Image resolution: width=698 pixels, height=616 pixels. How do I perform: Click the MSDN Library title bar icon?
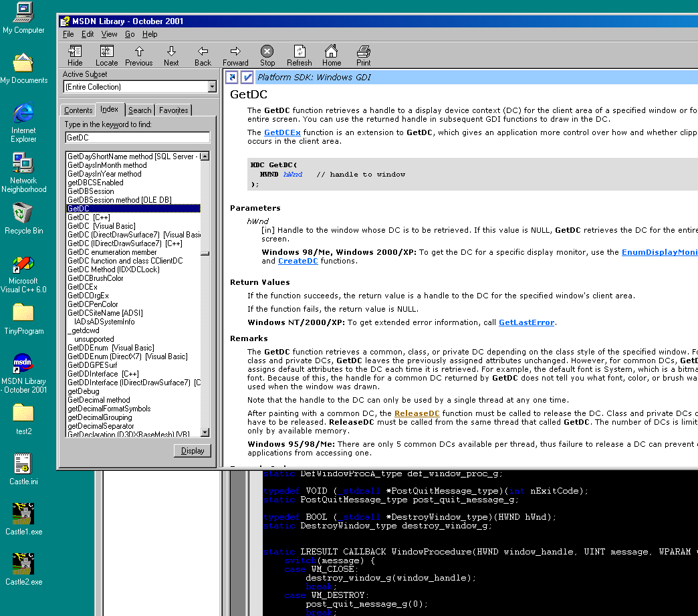click(x=65, y=21)
